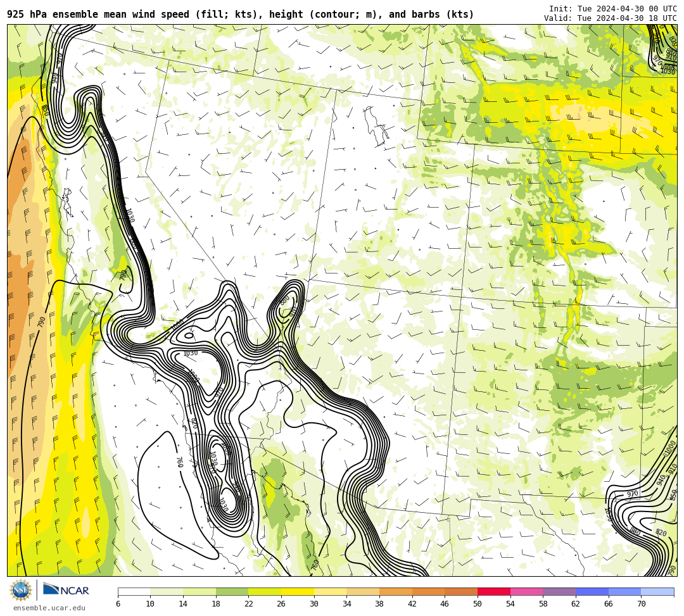The width and height of the screenshot is (684, 616).
Task: Click the light blue swatch after 70
Action: pyautogui.click(x=657, y=591)
